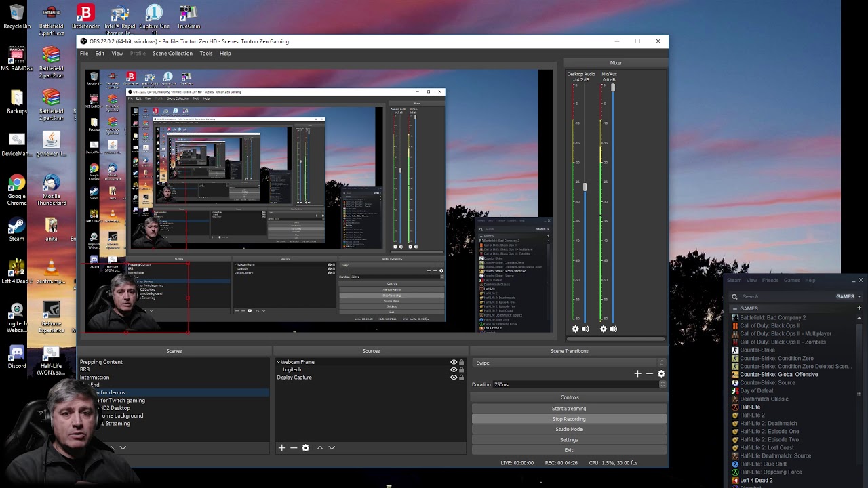Click the Steam library Search field
The image size is (868, 488).
(x=780, y=296)
